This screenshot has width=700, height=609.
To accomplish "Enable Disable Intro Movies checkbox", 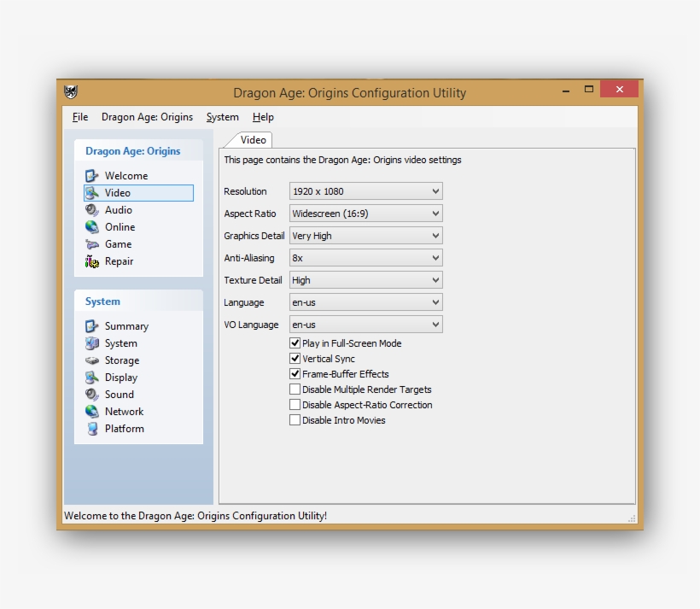I will 295,420.
